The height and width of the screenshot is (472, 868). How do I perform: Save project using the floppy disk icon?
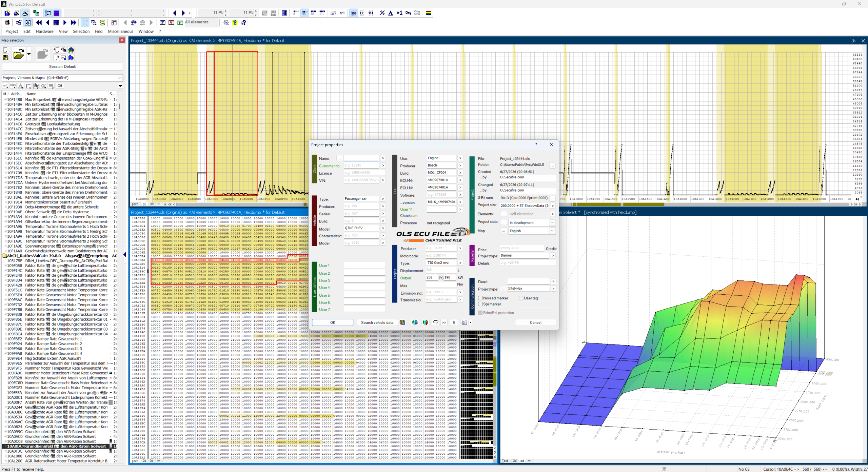[x=5, y=58]
